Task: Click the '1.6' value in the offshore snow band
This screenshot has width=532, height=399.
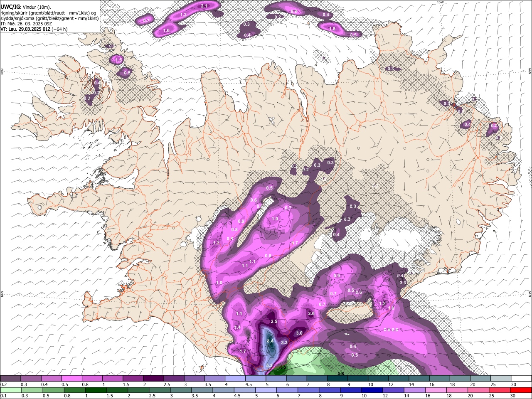Action: point(167,30)
